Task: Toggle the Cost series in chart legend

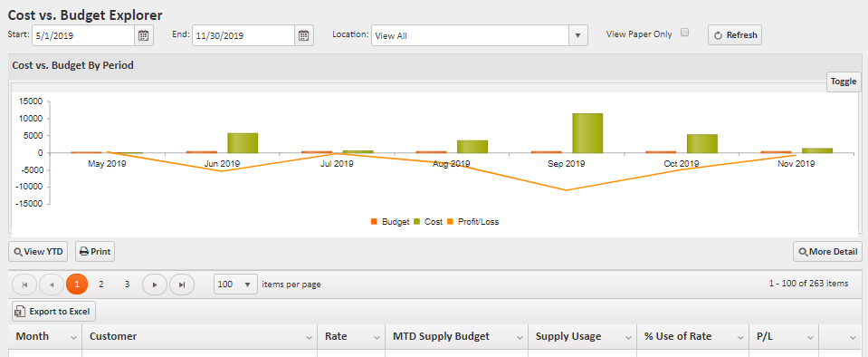Action: pyautogui.click(x=428, y=222)
